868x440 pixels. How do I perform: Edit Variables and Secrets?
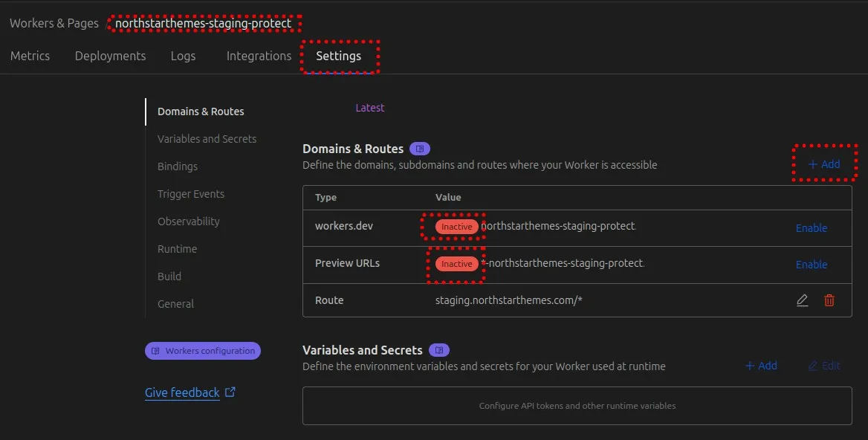tap(823, 366)
